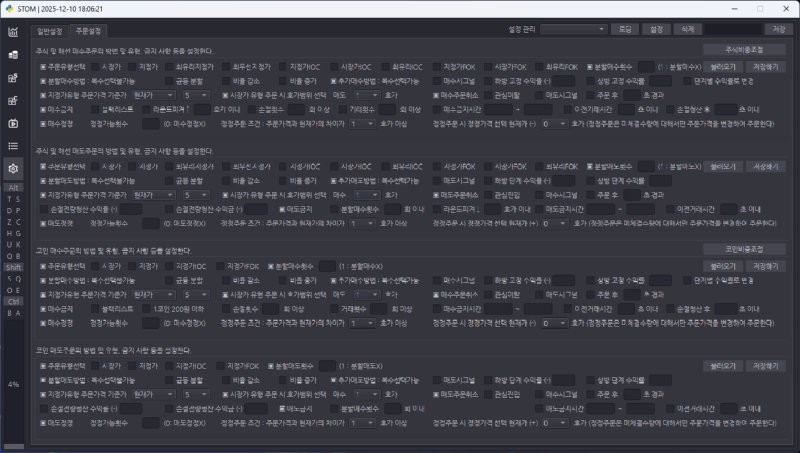Check 비율 감소 in the stock buy section
The height and width of the screenshot is (453, 800).
pyautogui.click(x=241, y=81)
